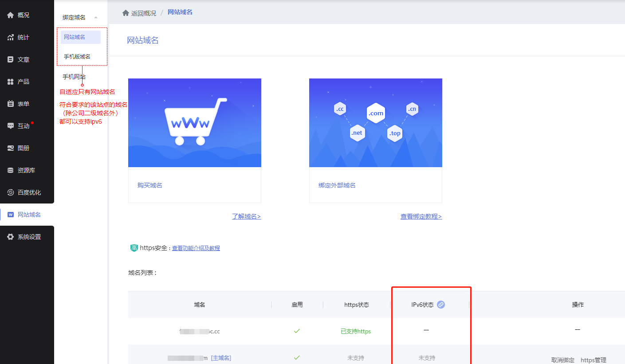Select 手机版域名 in the submenu
This screenshot has height=364, width=625.
tap(77, 57)
